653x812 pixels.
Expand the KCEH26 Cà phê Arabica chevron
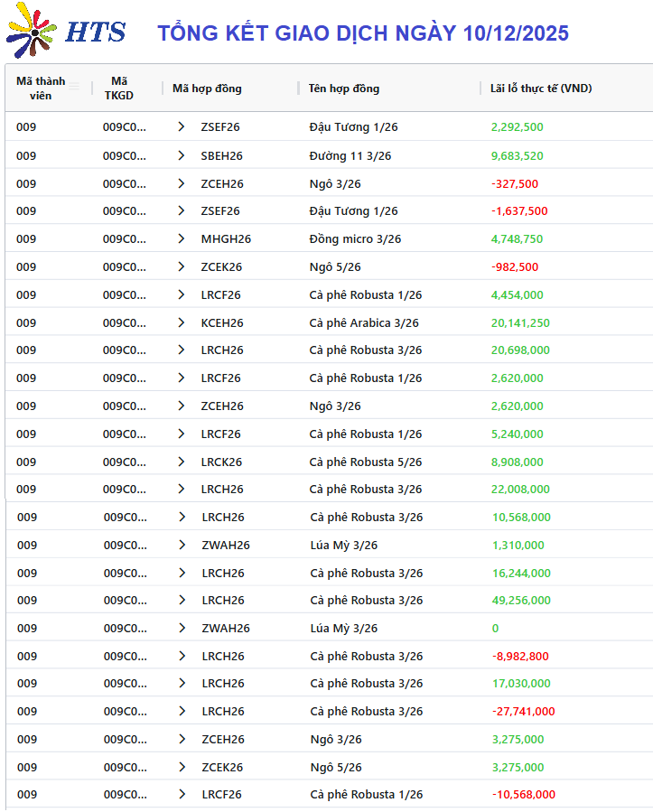(x=182, y=323)
